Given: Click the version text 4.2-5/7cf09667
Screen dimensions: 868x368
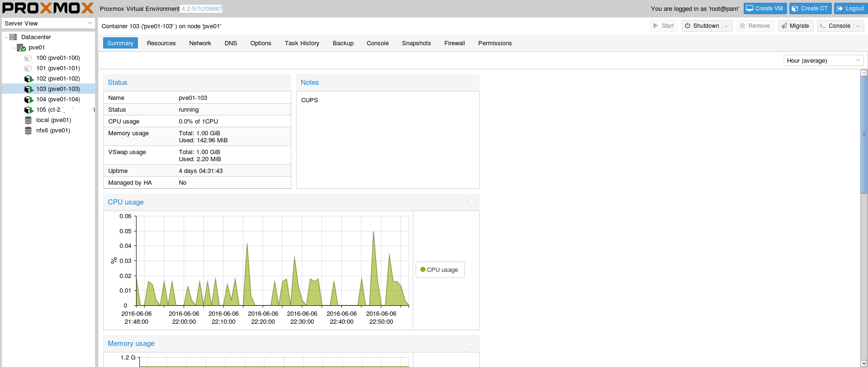Looking at the screenshot, I should (202, 8).
